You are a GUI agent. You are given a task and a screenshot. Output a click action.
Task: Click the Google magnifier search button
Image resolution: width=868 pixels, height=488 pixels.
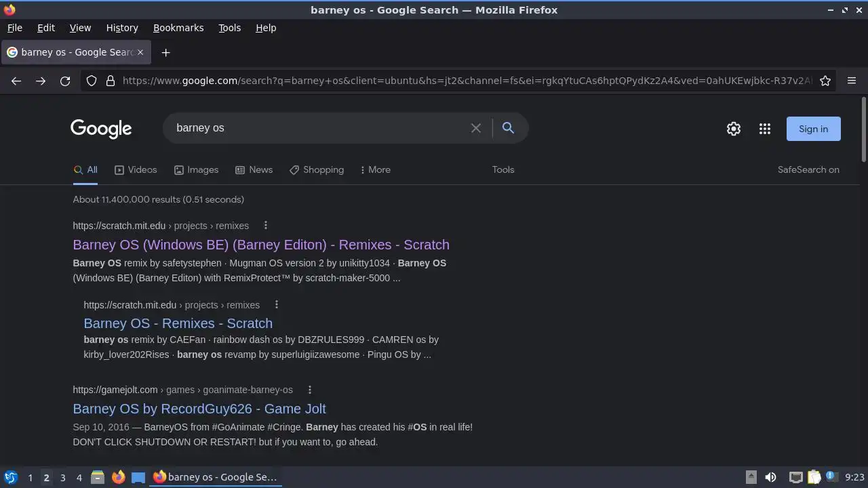(x=508, y=127)
